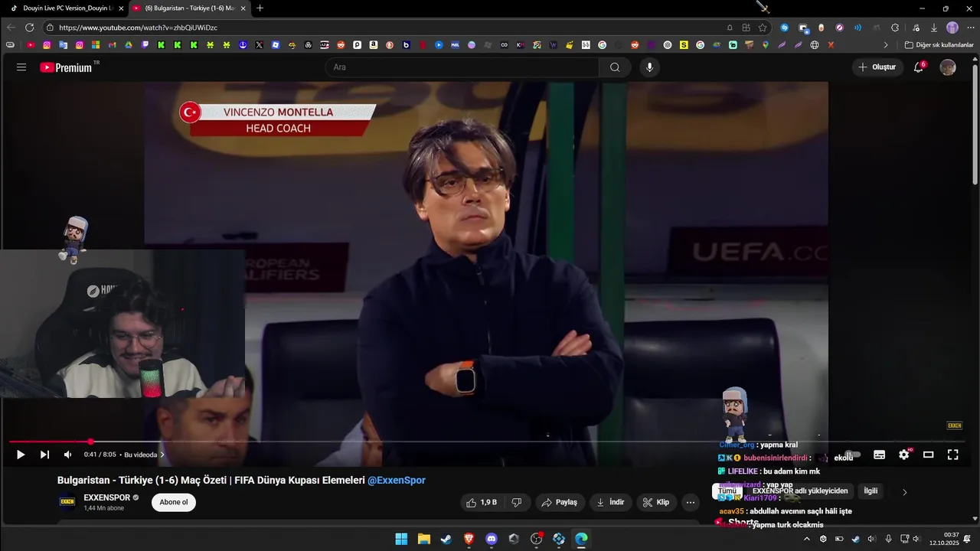Open the YouTube guide hamburger menu
Screen dimensions: 980x551
(x=21, y=67)
